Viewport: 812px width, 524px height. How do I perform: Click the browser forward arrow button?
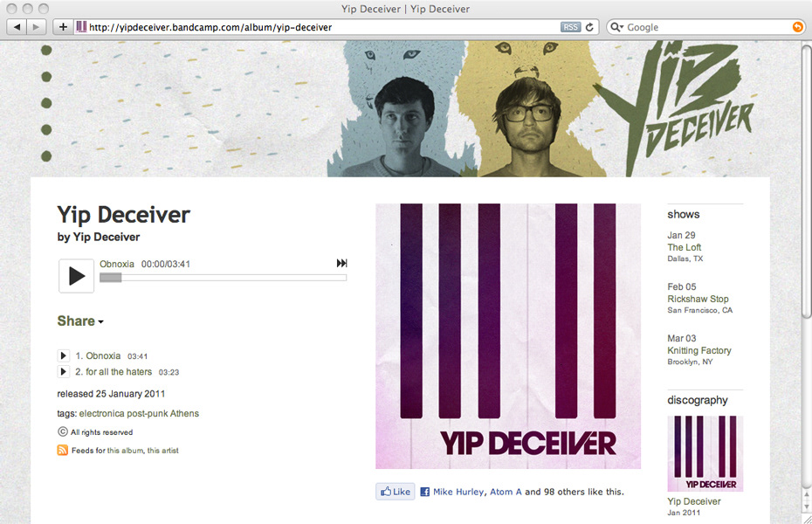click(x=37, y=27)
